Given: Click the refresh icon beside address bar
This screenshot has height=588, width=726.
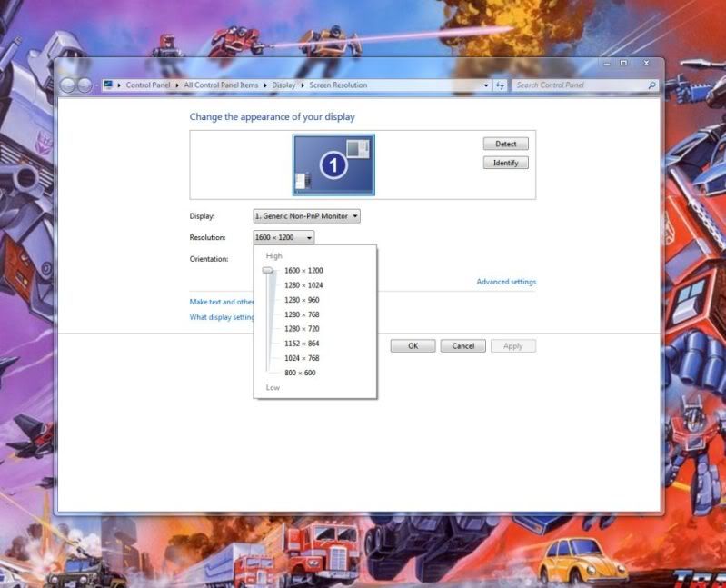Looking at the screenshot, I should point(500,85).
